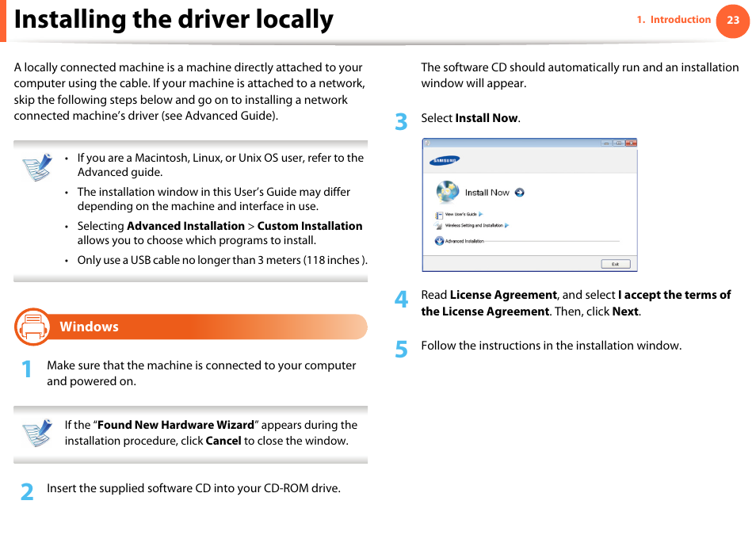Maximize the Samsung installer window
Screen dimensions: 756x535
[x=619, y=143]
